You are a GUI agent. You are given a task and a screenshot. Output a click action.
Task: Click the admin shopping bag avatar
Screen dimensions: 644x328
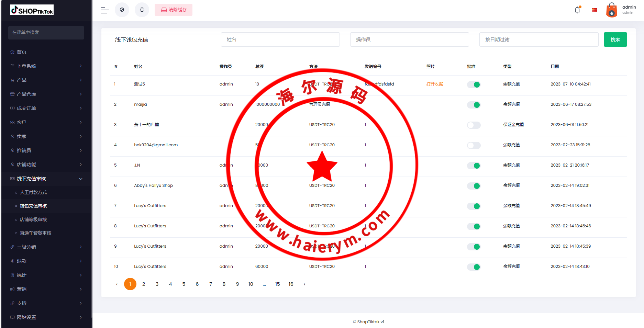pyautogui.click(x=612, y=10)
